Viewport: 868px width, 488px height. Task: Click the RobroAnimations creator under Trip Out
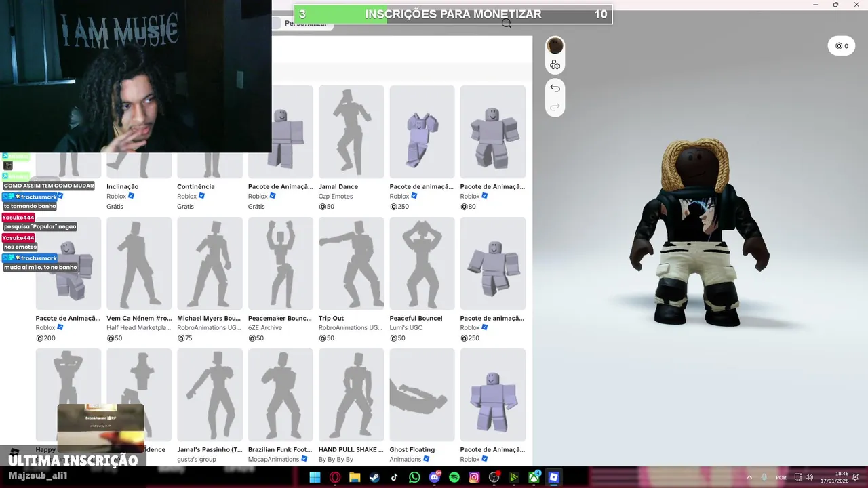(351, 328)
